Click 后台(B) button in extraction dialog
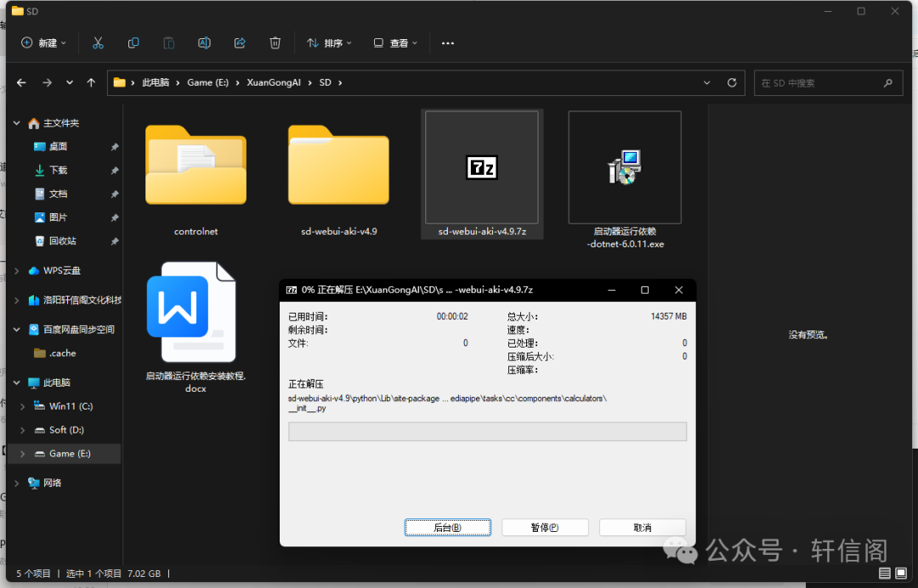 447,528
